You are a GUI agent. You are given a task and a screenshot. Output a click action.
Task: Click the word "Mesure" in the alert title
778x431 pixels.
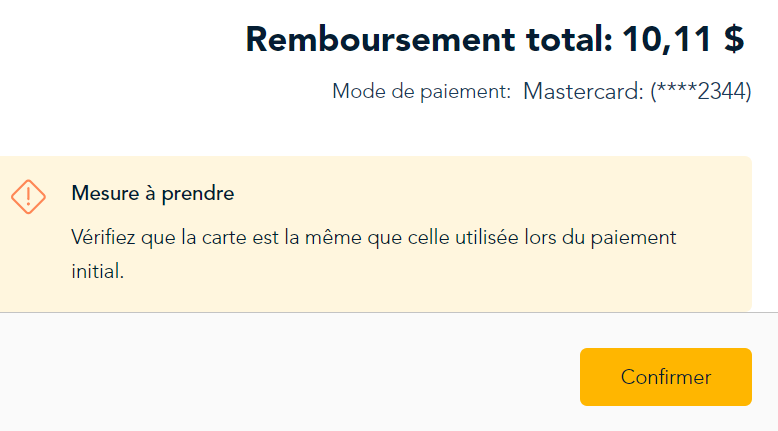101,193
